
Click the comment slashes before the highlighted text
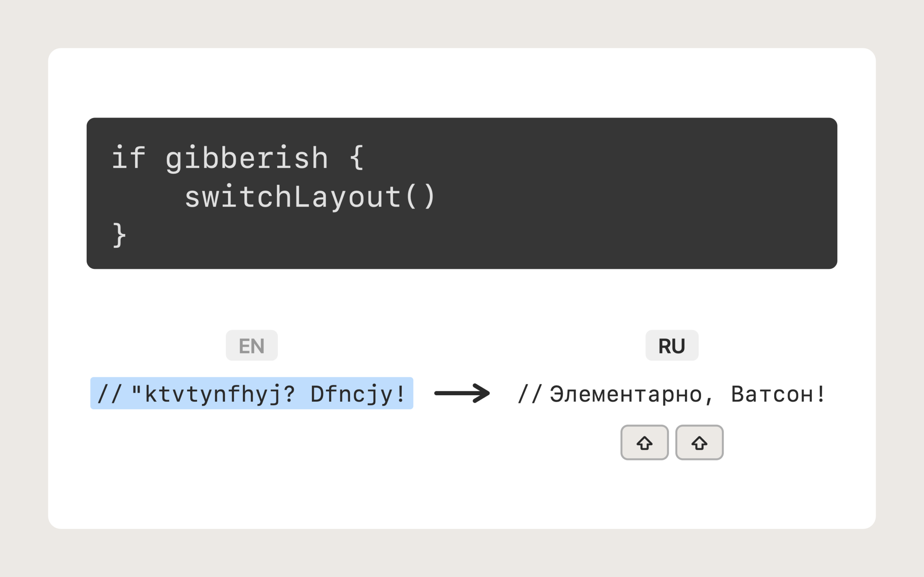[x=110, y=393]
